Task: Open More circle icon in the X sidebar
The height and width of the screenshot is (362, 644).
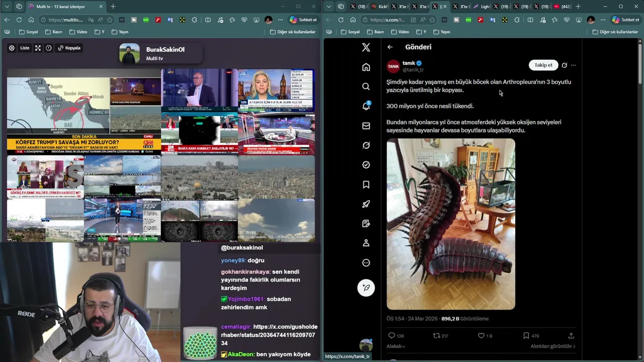Action: (x=366, y=262)
